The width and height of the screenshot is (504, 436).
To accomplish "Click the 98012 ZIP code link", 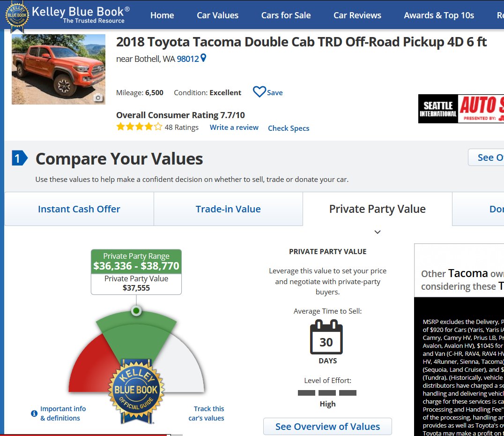I will point(188,59).
